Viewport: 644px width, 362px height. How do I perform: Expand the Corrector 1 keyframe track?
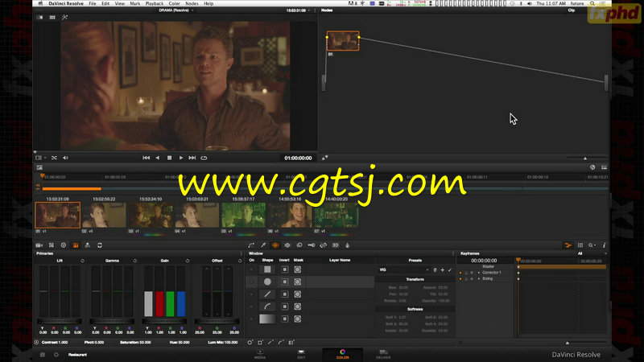click(479, 273)
